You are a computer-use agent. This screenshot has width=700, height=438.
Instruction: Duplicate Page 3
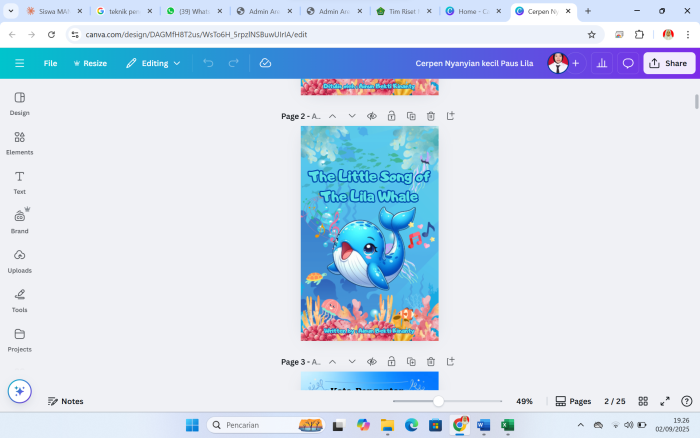[411, 362]
